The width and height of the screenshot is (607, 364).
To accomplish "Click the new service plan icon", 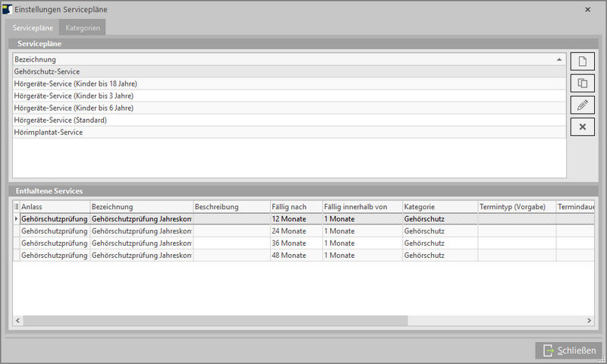I will click(582, 63).
